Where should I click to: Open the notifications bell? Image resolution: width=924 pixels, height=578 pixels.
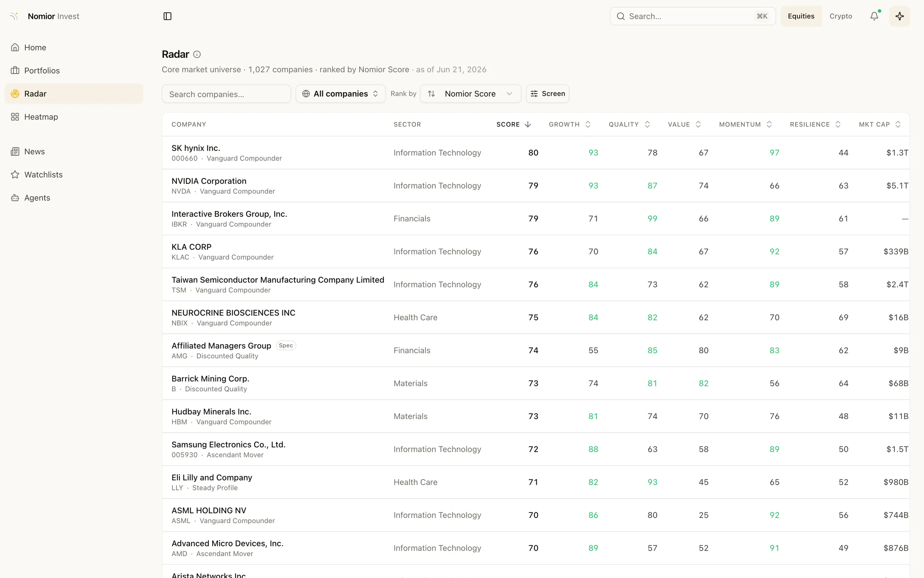874,16
